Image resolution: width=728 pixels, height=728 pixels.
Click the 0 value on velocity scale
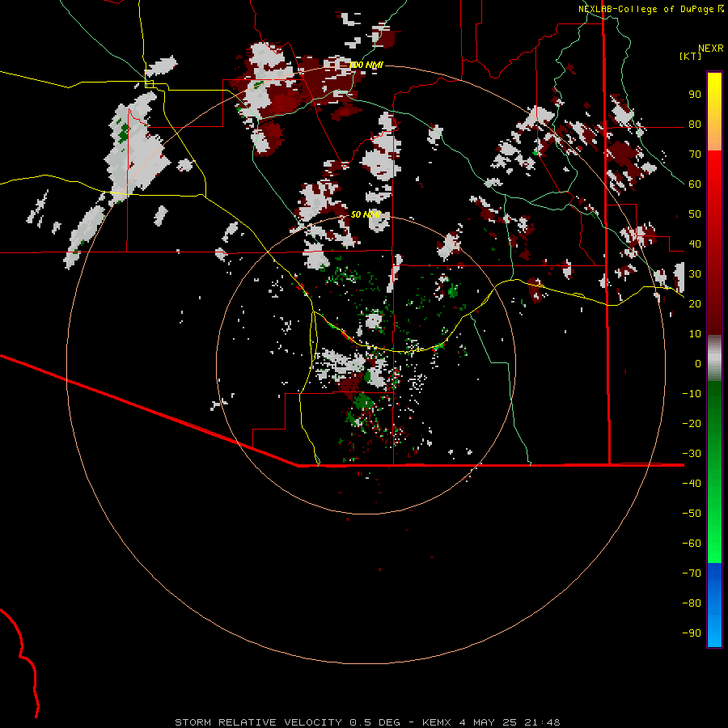[x=698, y=363]
